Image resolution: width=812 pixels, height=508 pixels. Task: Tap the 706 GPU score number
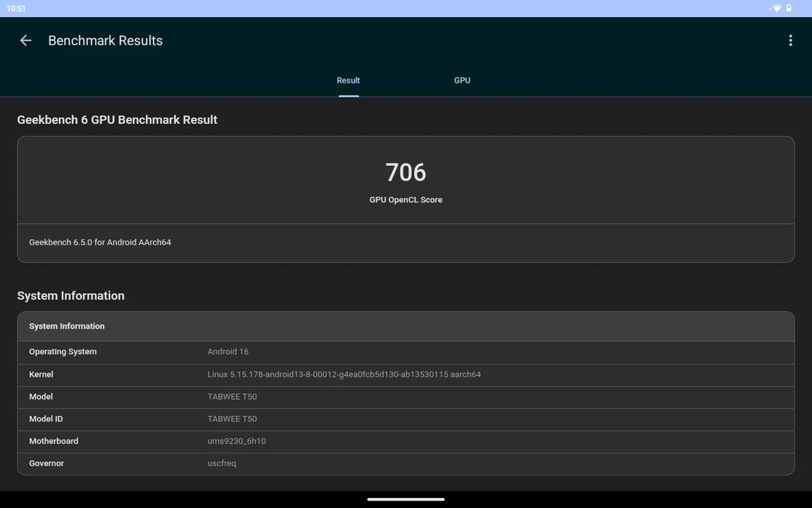pyautogui.click(x=406, y=173)
